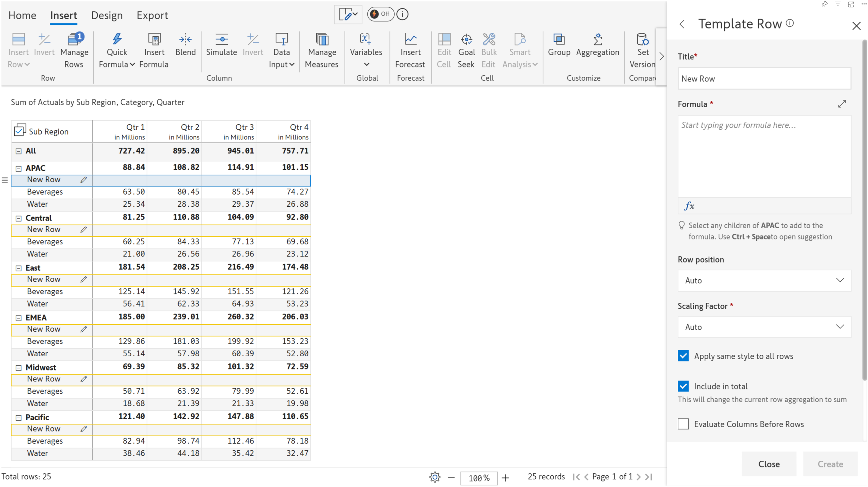Uncheck Apply same style to all rows
Image resolution: width=868 pixels, height=487 pixels.
pos(683,356)
